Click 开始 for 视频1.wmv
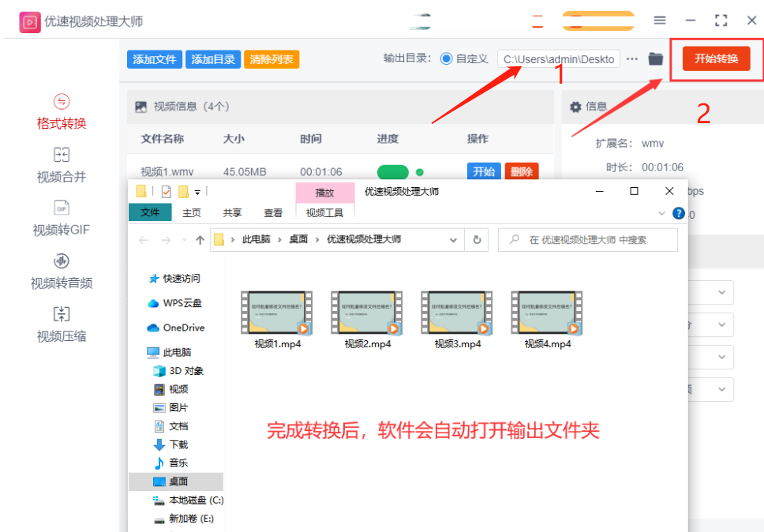 [x=484, y=171]
